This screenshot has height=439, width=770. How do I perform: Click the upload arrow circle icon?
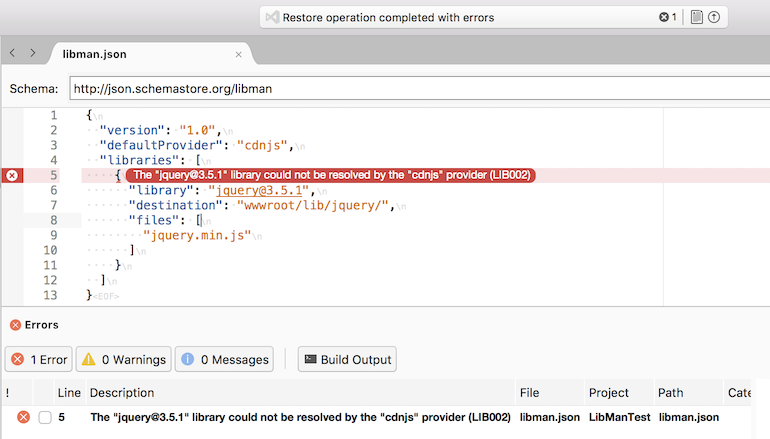[x=714, y=17]
